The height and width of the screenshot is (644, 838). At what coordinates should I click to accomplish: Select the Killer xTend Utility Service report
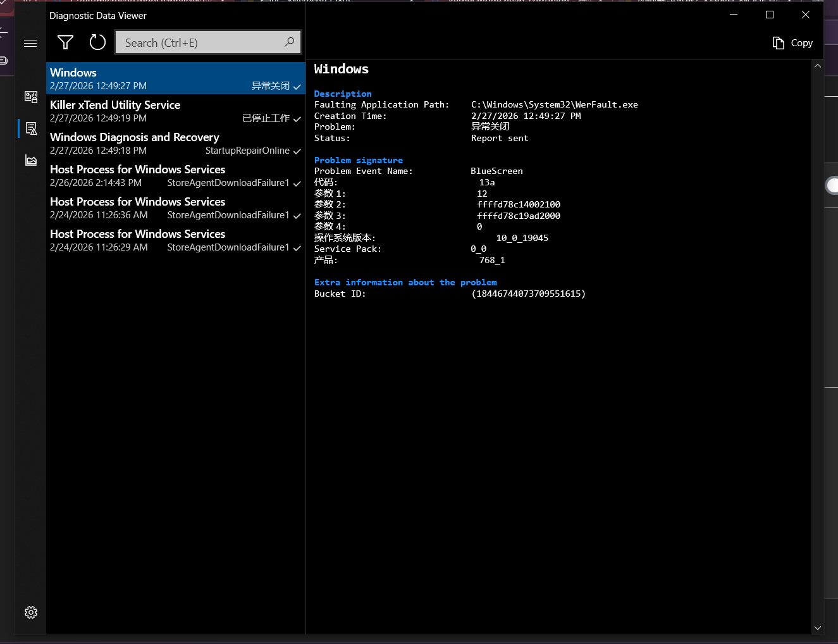tap(176, 111)
